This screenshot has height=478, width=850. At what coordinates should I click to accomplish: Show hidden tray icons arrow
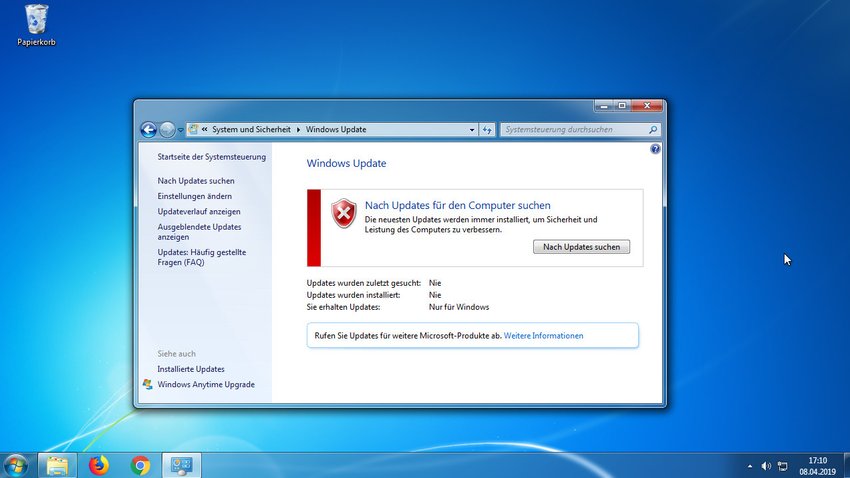coord(750,466)
